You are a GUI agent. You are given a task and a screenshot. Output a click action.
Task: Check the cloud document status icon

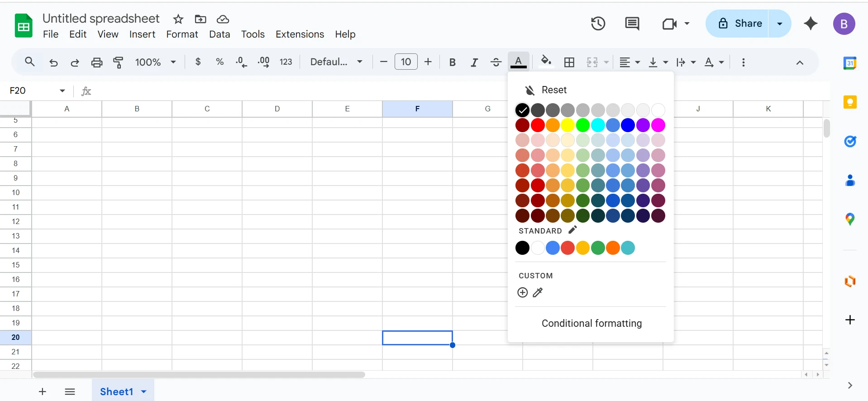[223, 19]
